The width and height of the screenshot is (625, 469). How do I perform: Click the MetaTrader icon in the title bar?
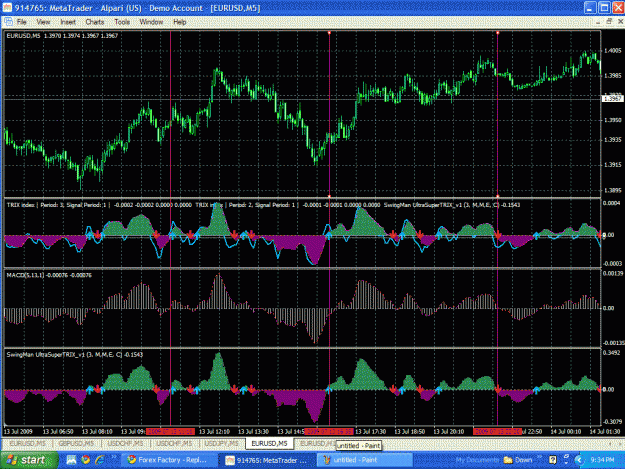pos(7,8)
